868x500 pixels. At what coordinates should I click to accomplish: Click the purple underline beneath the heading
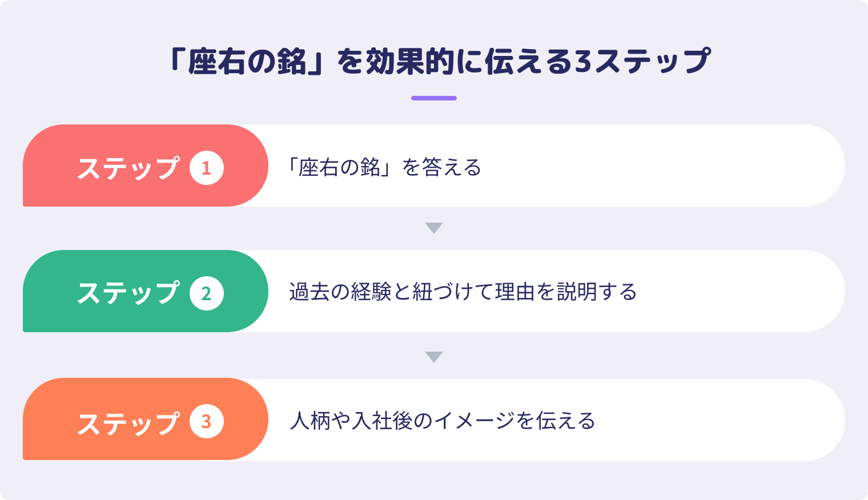tap(434, 98)
